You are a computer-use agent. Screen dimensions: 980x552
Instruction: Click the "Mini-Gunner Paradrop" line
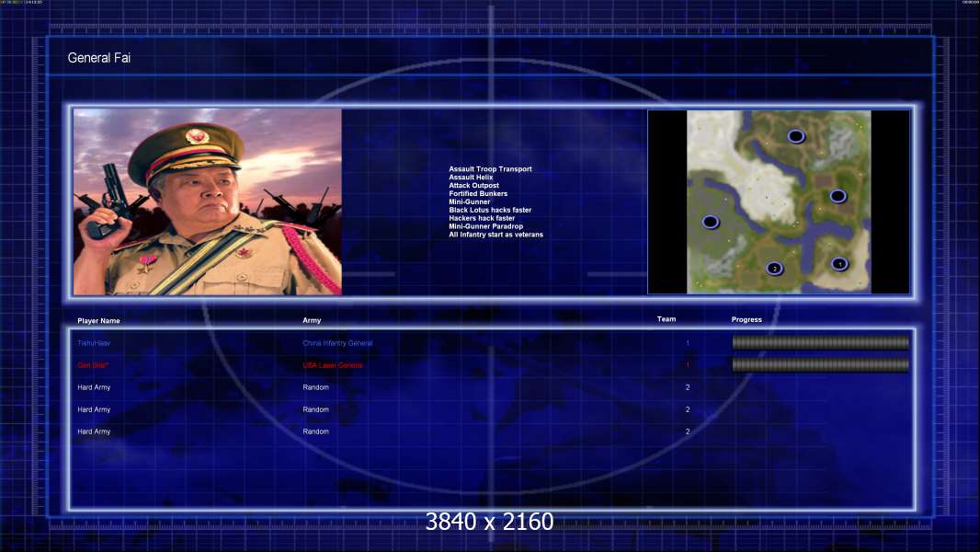(x=485, y=225)
